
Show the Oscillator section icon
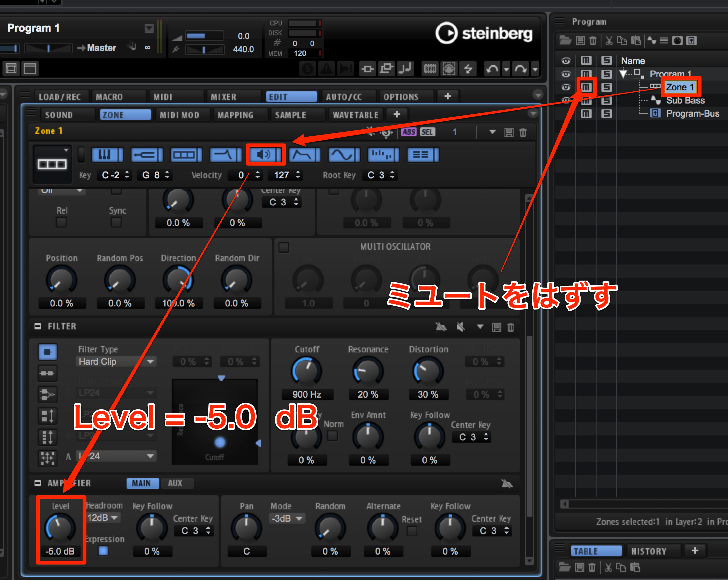click(186, 155)
